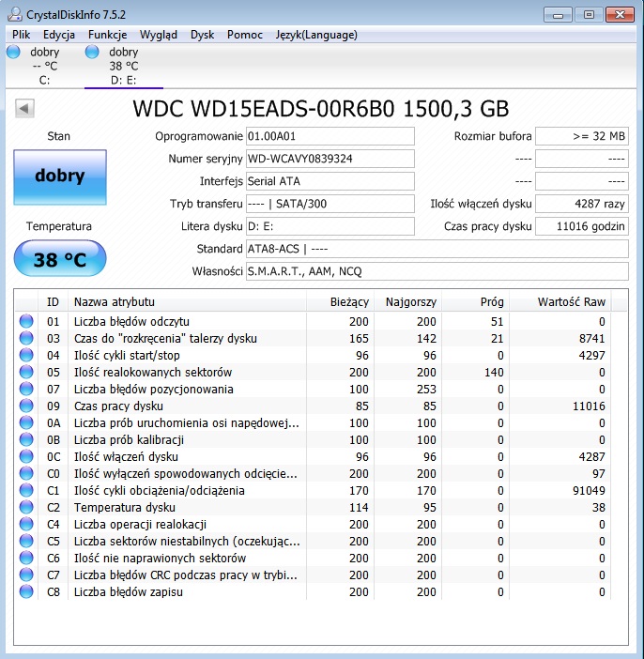Select row Liczba błędów zapisu
Image resolution: width=644 pixels, height=659 pixels.
click(314, 591)
